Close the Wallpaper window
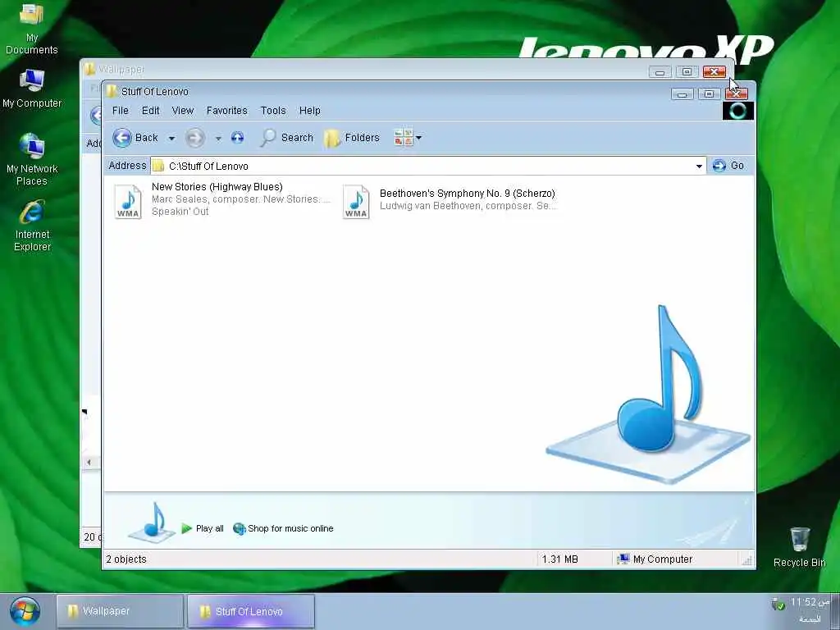Image resolution: width=840 pixels, height=630 pixels. (714, 72)
